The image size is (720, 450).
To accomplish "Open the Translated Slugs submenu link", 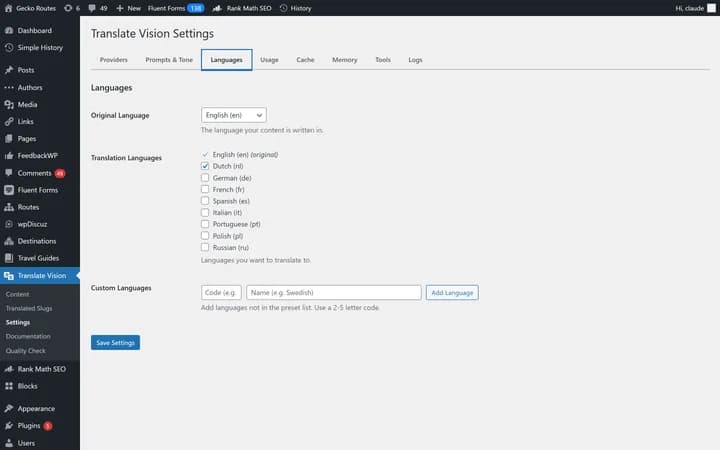I will tap(29, 308).
